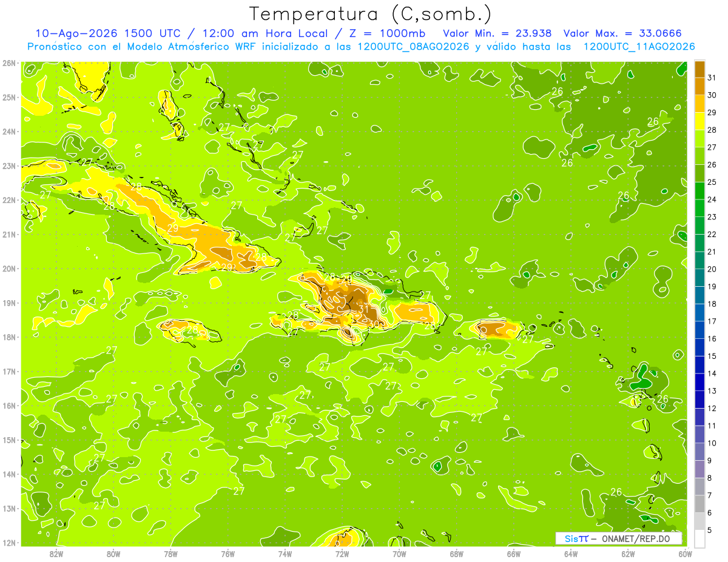The height and width of the screenshot is (562, 728).
Task: Click color scale label 17
Action: click(712, 321)
